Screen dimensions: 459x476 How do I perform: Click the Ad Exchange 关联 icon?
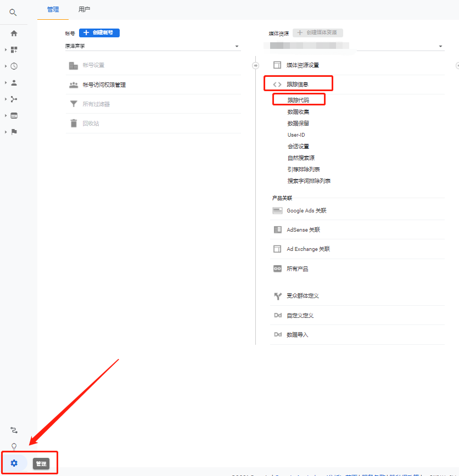tap(277, 249)
